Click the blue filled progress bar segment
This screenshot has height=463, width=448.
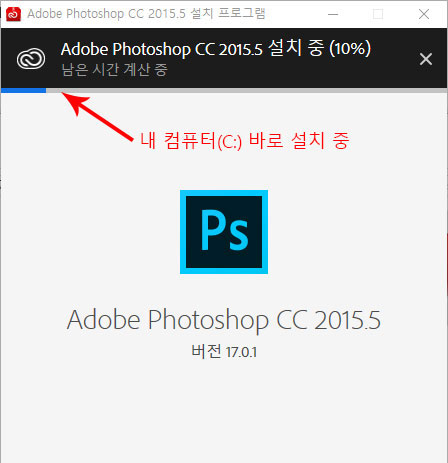(23, 90)
